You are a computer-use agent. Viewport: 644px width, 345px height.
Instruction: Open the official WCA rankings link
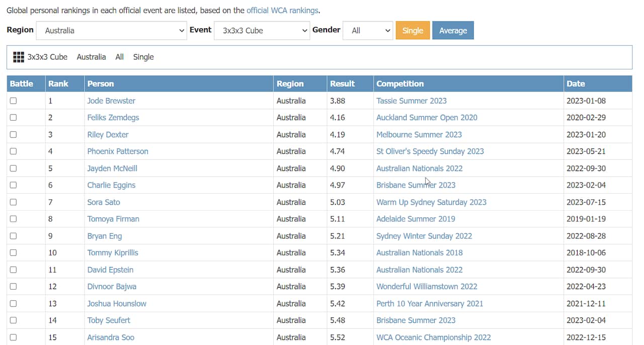(282, 10)
